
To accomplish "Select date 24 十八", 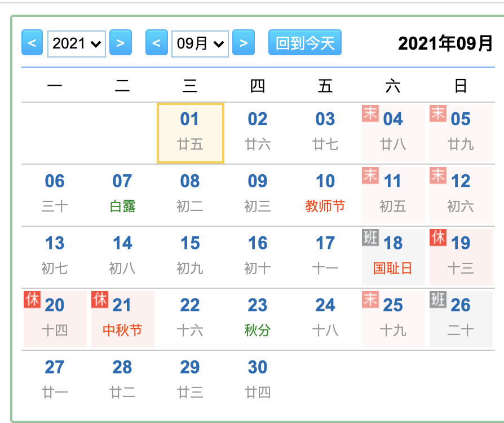I will point(325,319).
